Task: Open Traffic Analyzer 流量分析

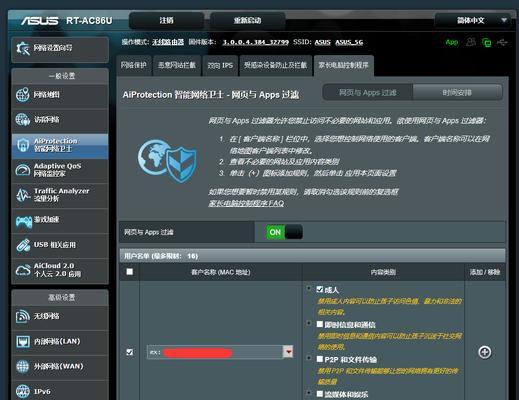Action: (60, 195)
